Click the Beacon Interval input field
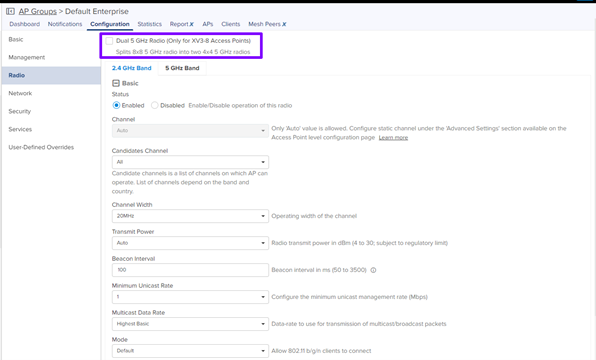The image size is (596, 360). click(190, 270)
